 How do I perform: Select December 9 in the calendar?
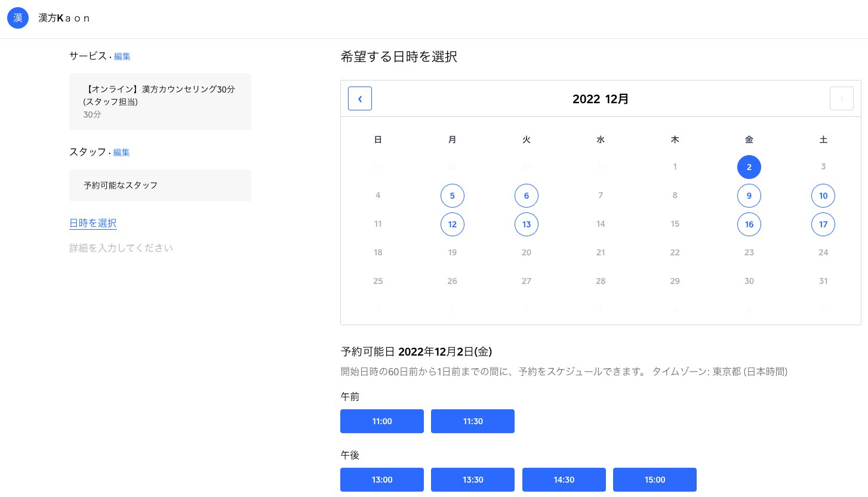pyautogui.click(x=749, y=196)
